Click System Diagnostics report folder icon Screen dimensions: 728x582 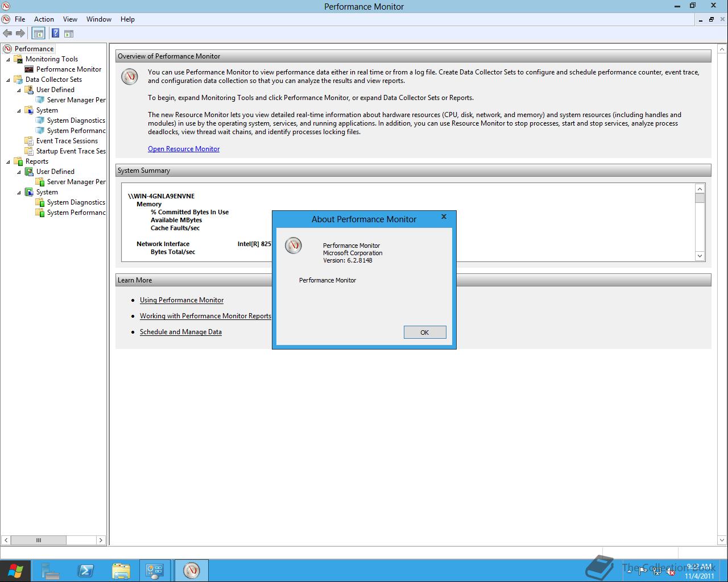point(40,202)
